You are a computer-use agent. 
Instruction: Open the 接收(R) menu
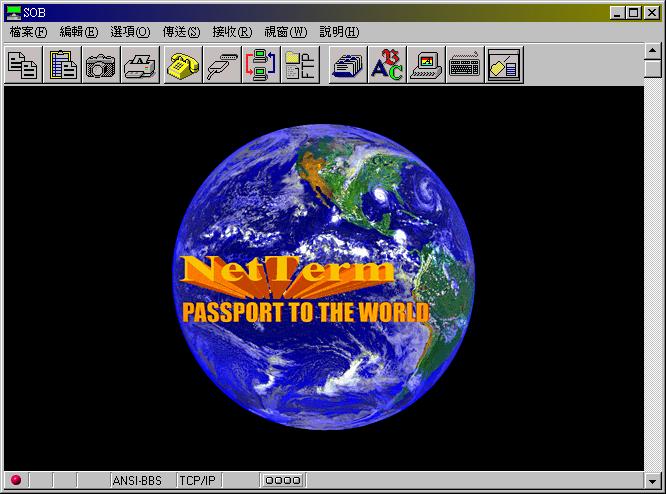(x=232, y=32)
